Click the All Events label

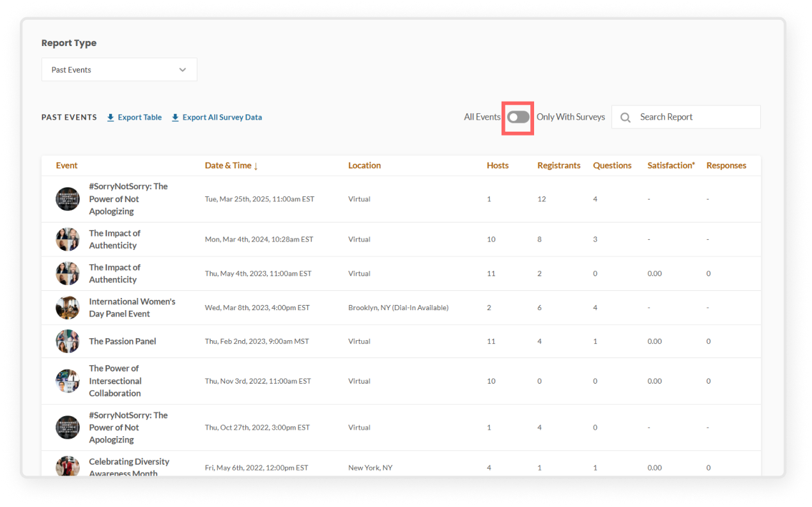tap(482, 117)
